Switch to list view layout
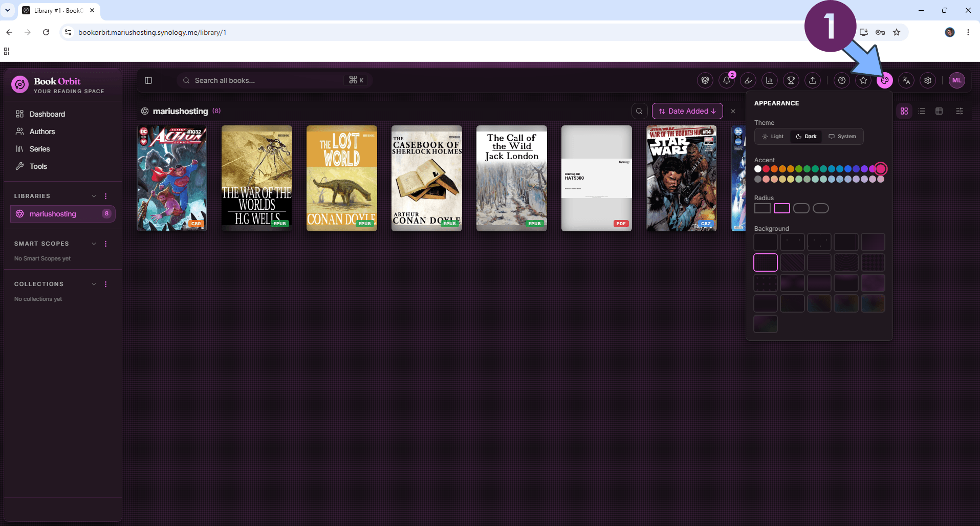980x526 pixels. [x=922, y=111]
